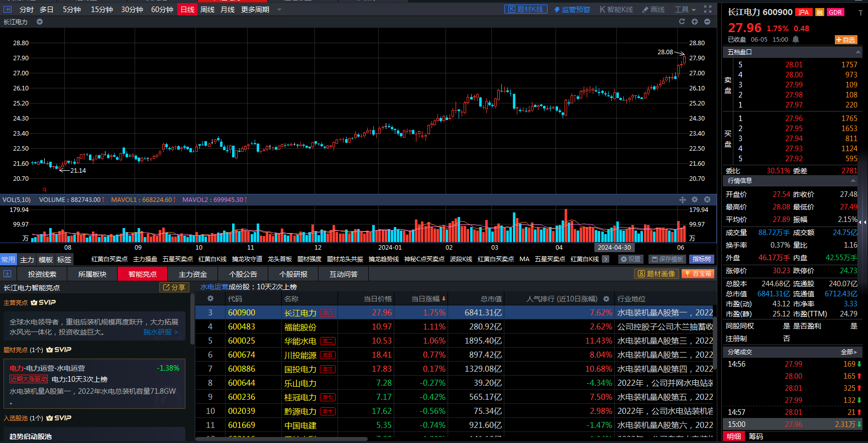Screen dimensions: 868x443
Task: View all trades via 全部>
Action: click(x=848, y=352)
